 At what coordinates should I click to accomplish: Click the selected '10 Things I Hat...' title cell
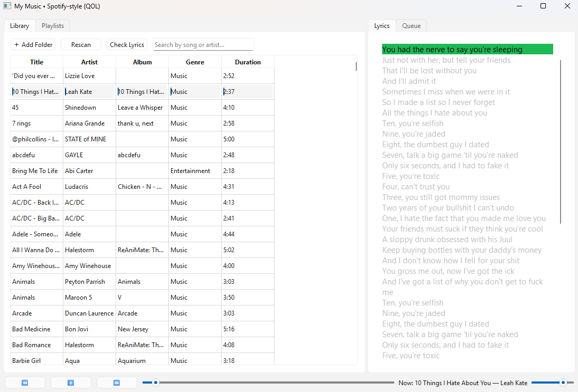(36, 92)
